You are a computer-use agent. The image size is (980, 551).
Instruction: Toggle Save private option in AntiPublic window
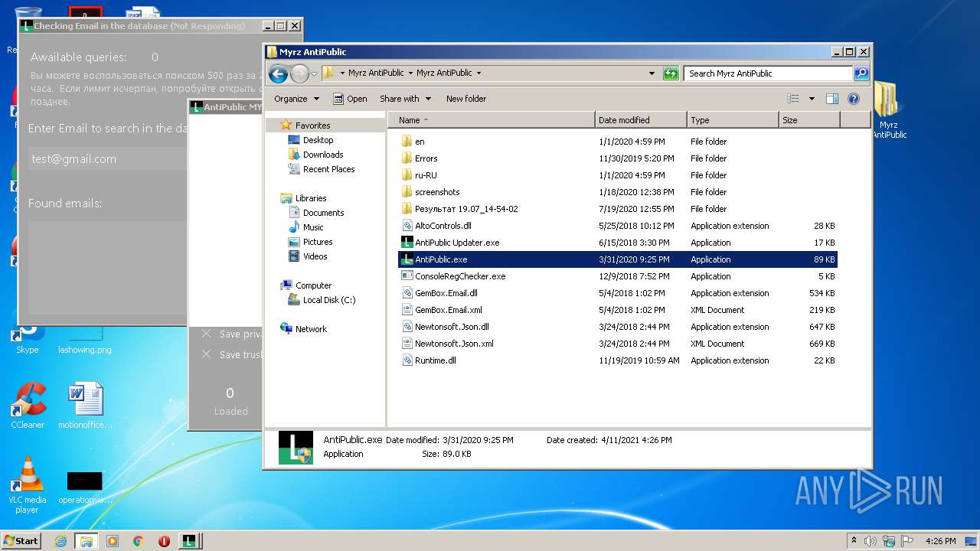pos(207,334)
